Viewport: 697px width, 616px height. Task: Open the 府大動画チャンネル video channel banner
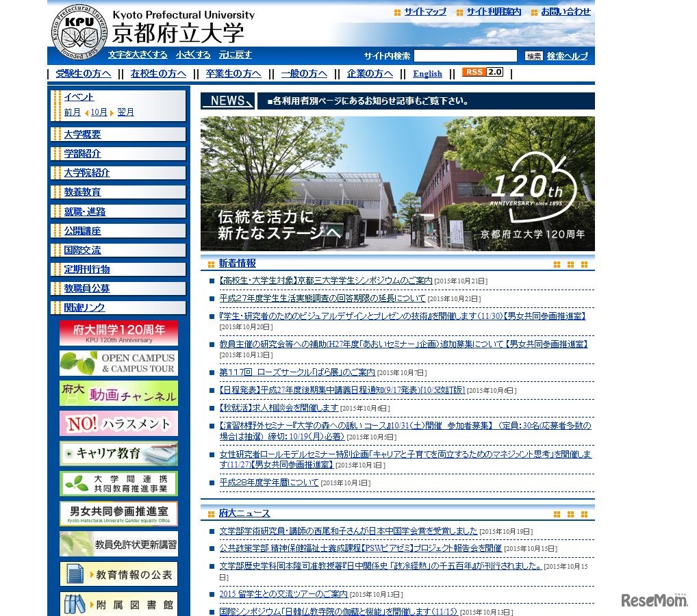(x=118, y=394)
